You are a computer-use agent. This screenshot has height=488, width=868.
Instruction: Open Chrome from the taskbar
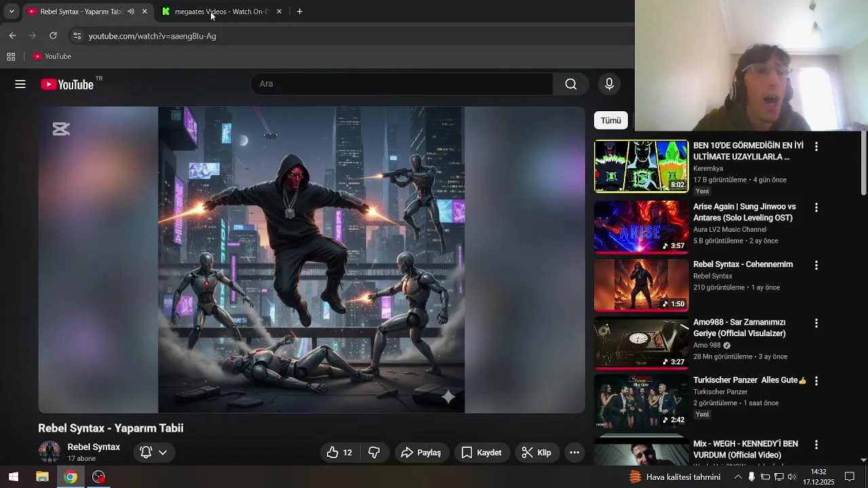71,477
